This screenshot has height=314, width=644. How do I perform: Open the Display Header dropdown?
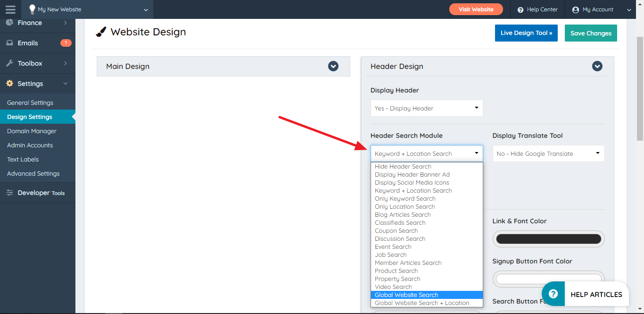(427, 108)
